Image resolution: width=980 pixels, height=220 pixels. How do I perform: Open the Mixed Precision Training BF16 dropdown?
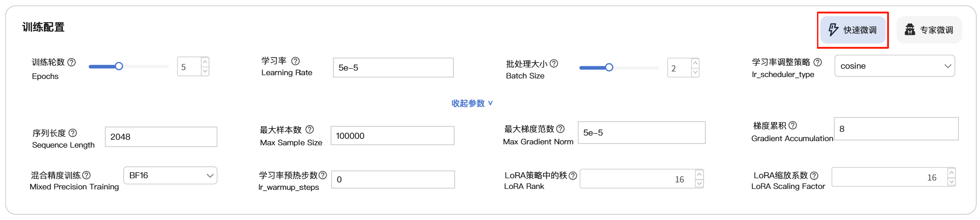(x=170, y=175)
